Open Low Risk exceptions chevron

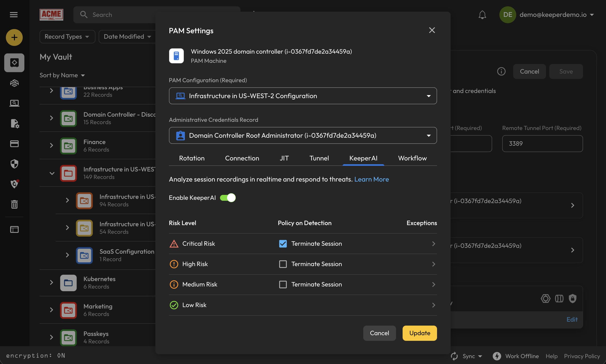[434, 305]
